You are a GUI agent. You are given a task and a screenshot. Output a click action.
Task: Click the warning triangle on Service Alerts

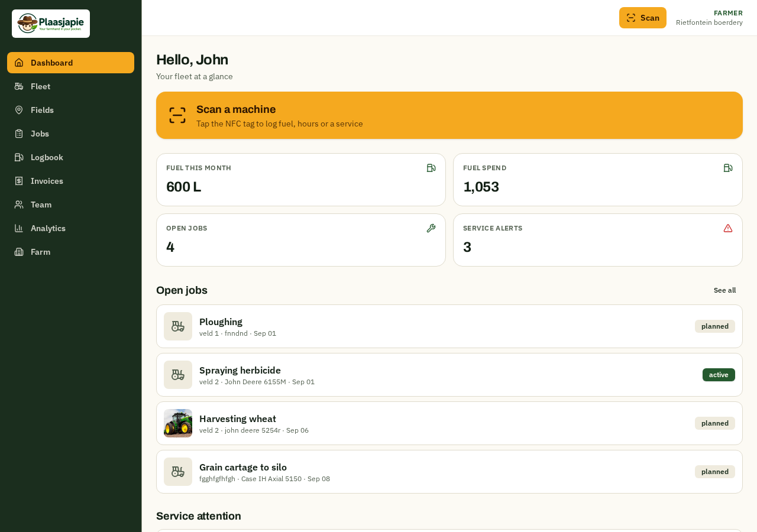click(728, 228)
